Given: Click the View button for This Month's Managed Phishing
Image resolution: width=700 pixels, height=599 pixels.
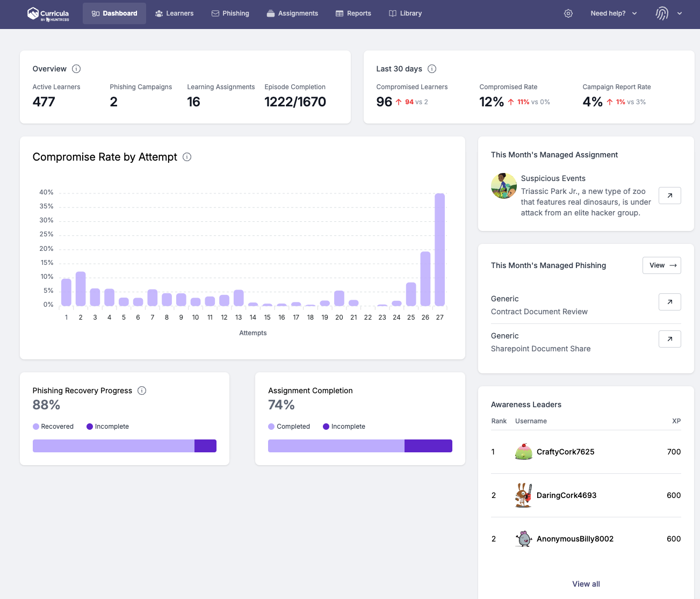Looking at the screenshot, I should pyautogui.click(x=661, y=265).
